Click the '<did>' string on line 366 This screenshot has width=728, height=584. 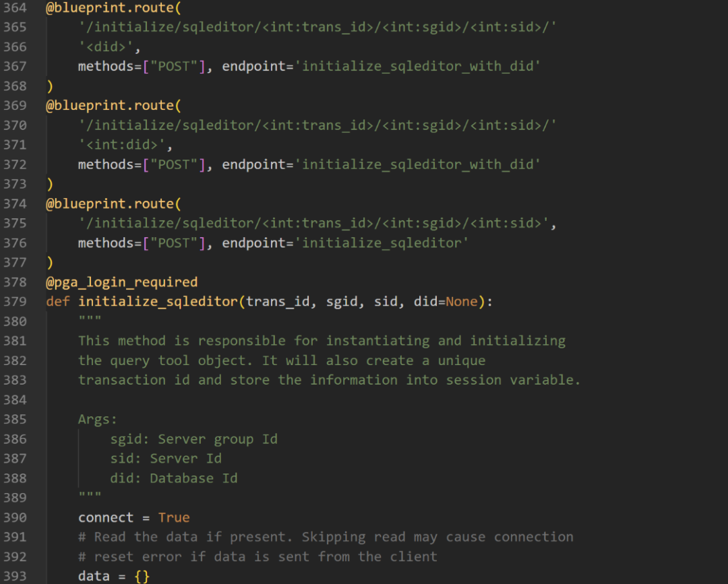pos(106,47)
